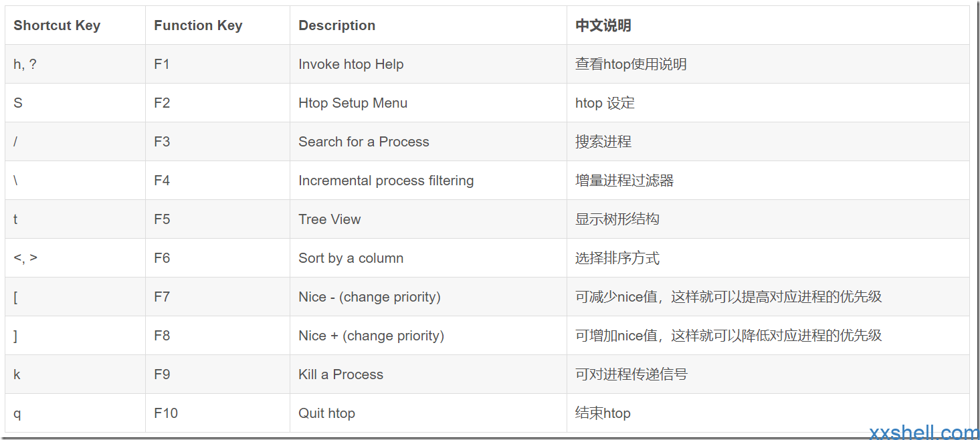Click the Sort by a column cell
Screen dimensions: 980x440
pos(428,258)
